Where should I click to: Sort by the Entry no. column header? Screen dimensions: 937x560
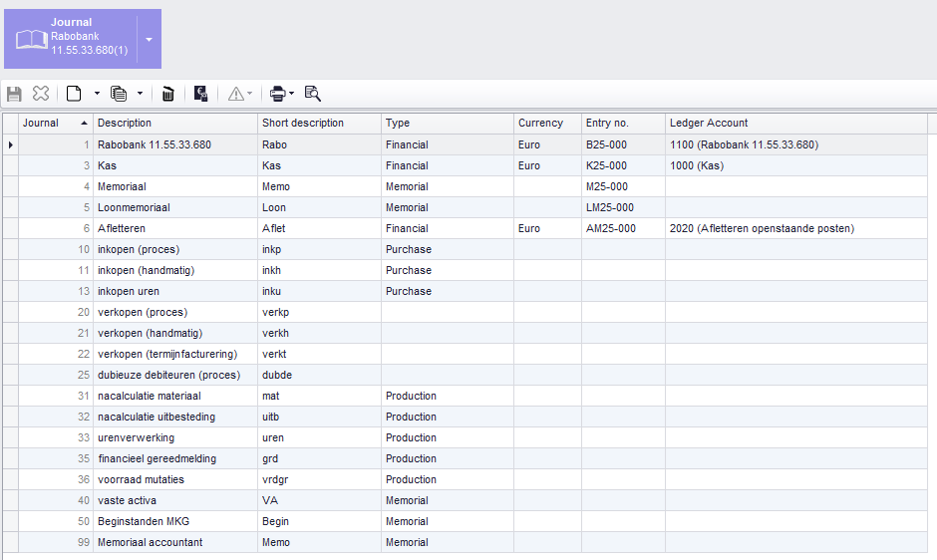click(623, 124)
